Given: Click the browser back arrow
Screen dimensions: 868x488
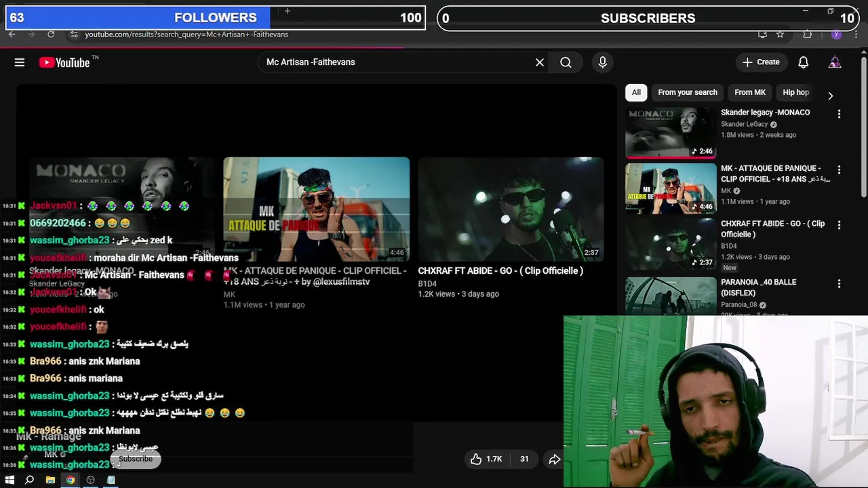Looking at the screenshot, I should pos(12,34).
